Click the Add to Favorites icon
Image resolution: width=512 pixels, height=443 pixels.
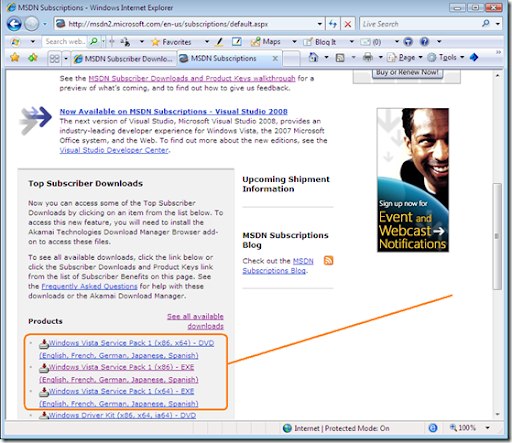[x=33, y=58]
